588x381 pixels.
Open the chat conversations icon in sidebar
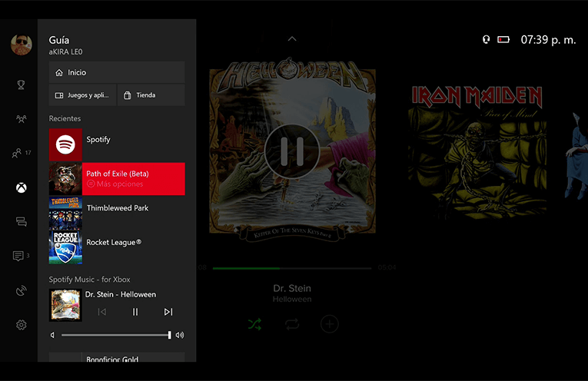tap(22, 222)
